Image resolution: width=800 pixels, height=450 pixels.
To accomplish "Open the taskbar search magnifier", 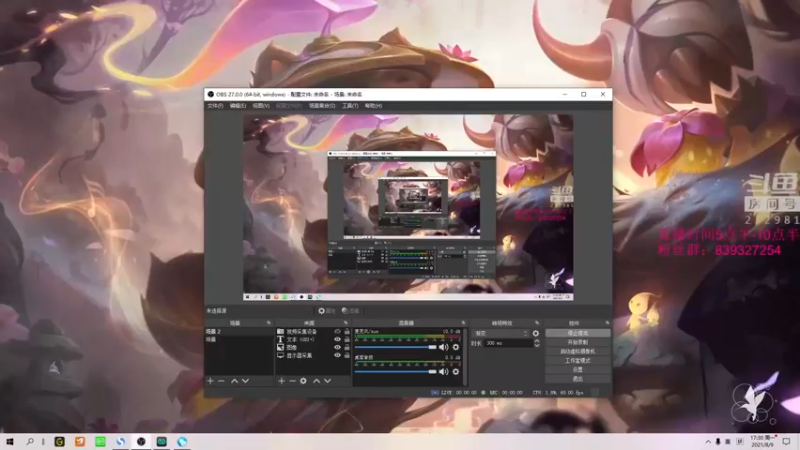I will [30, 441].
